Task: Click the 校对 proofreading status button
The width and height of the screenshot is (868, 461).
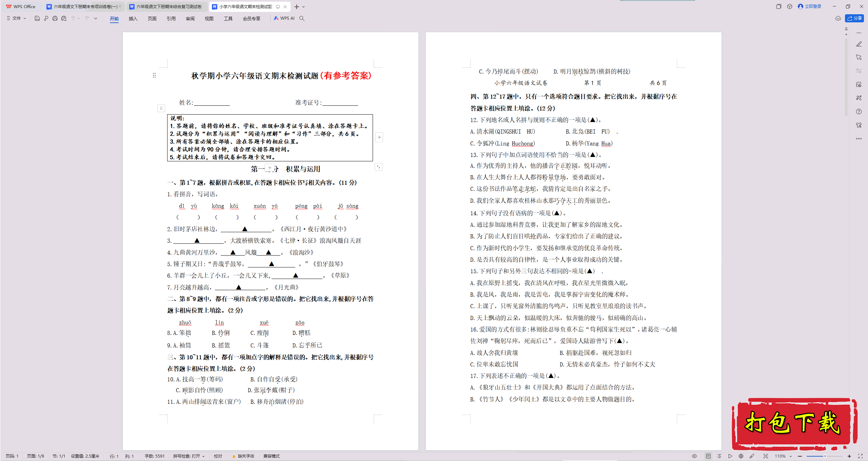Action: (x=218, y=456)
